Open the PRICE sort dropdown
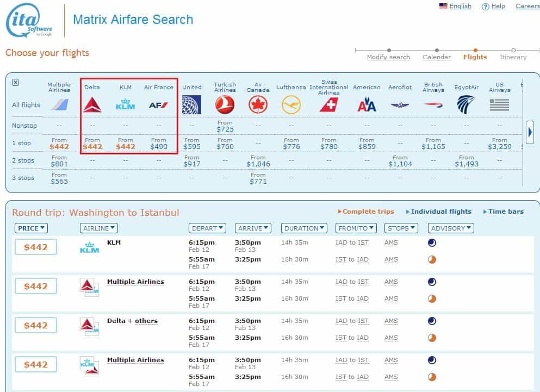Viewport: 540px width, 392px height. 31,228
